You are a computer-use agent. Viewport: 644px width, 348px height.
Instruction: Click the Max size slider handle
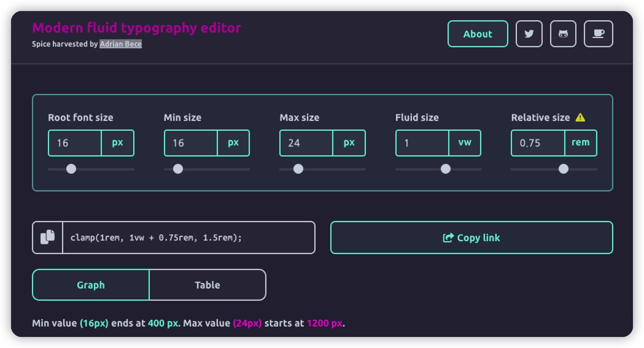298,169
